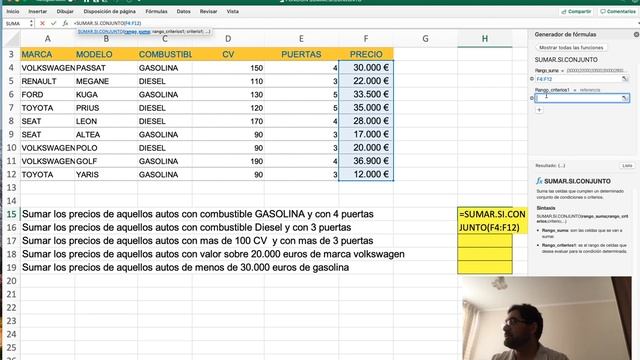Switch to the Fórmulas tab

156,11
